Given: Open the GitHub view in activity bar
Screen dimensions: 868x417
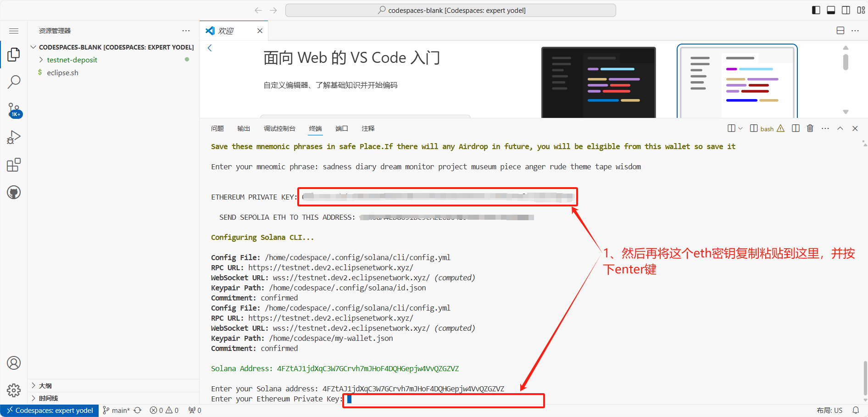Looking at the screenshot, I should tap(14, 192).
